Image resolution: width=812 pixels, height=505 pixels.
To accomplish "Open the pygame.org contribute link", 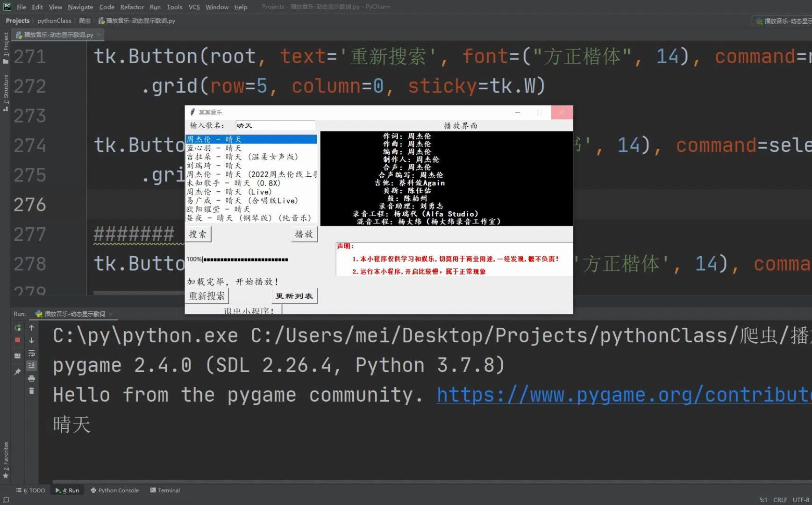I will [x=624, y=395].
